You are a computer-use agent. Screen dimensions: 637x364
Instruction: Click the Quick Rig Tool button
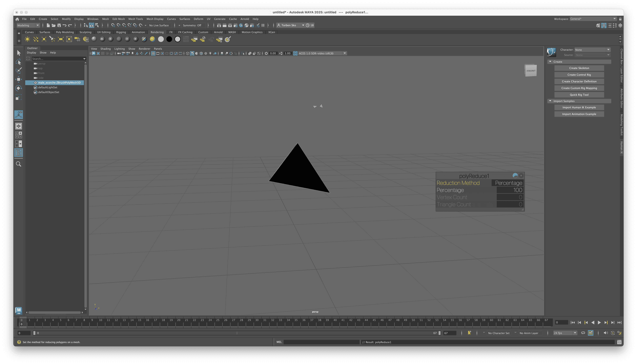click(x=579, y=95)
